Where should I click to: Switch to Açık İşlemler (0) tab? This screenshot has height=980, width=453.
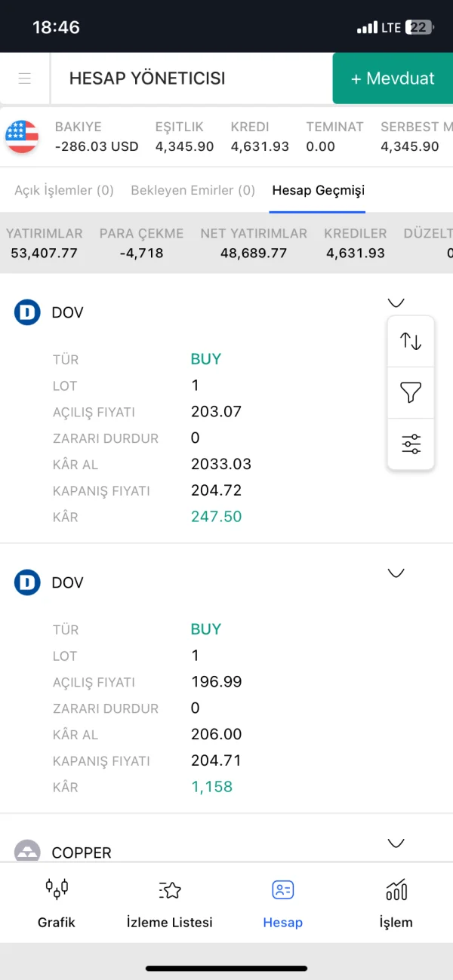[x=64, y=190]
